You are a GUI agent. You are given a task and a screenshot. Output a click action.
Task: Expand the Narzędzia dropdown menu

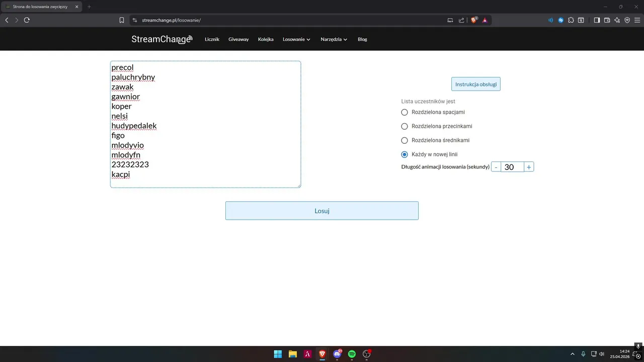(334, 39)
